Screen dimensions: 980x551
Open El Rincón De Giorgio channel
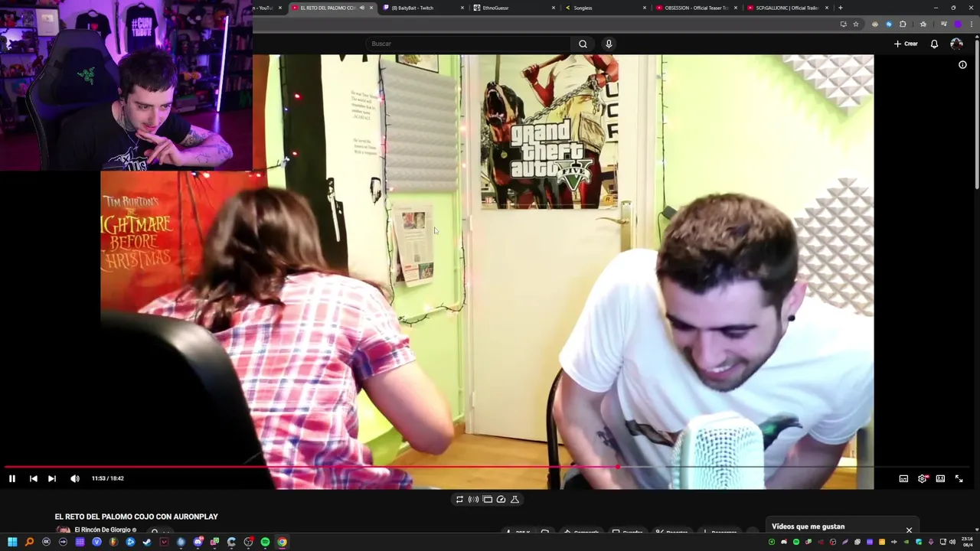point(103,530)
